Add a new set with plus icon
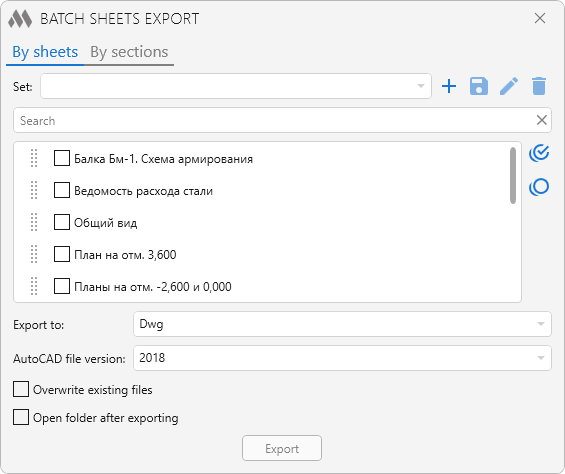Screen dimensions: 565x474 449,86
